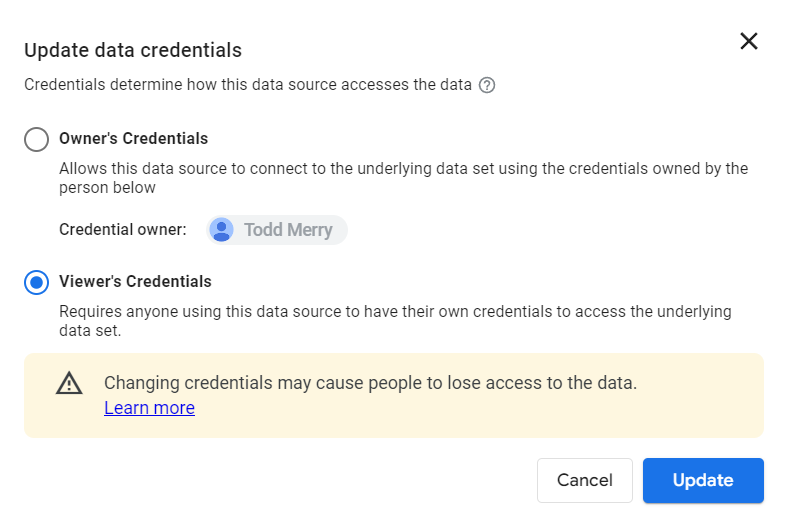Click the blue avatar icon beside Todd Merry

point(221,230)
